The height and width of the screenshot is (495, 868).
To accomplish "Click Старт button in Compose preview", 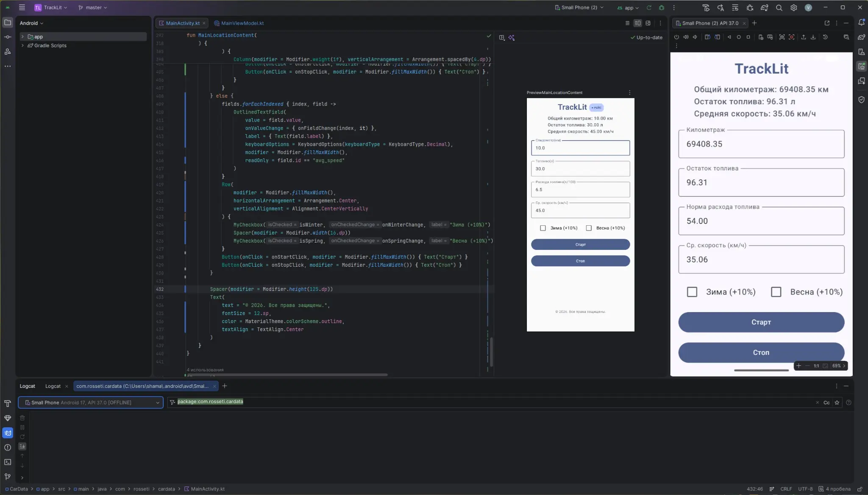I will click(x=580, y=245).
